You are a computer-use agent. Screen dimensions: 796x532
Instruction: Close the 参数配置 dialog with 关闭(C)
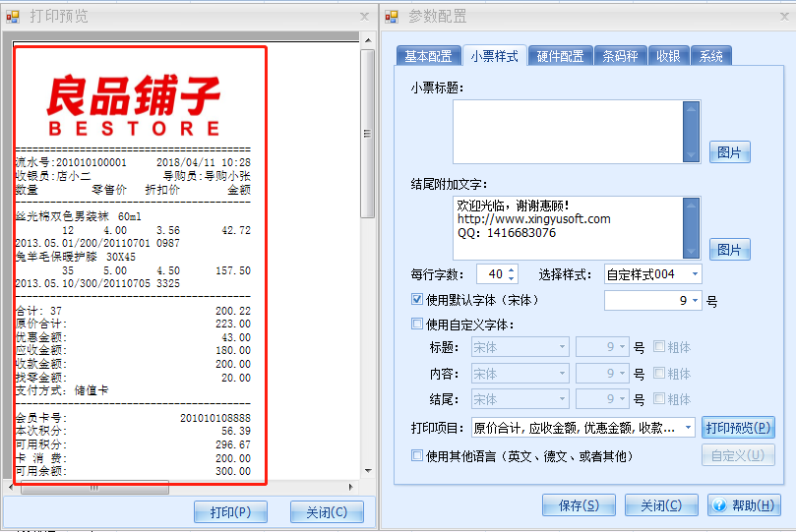click(661, 505)
